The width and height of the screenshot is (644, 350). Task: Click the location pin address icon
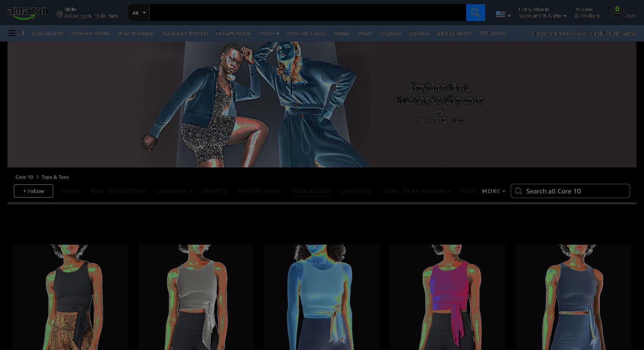tap(60, 15)
